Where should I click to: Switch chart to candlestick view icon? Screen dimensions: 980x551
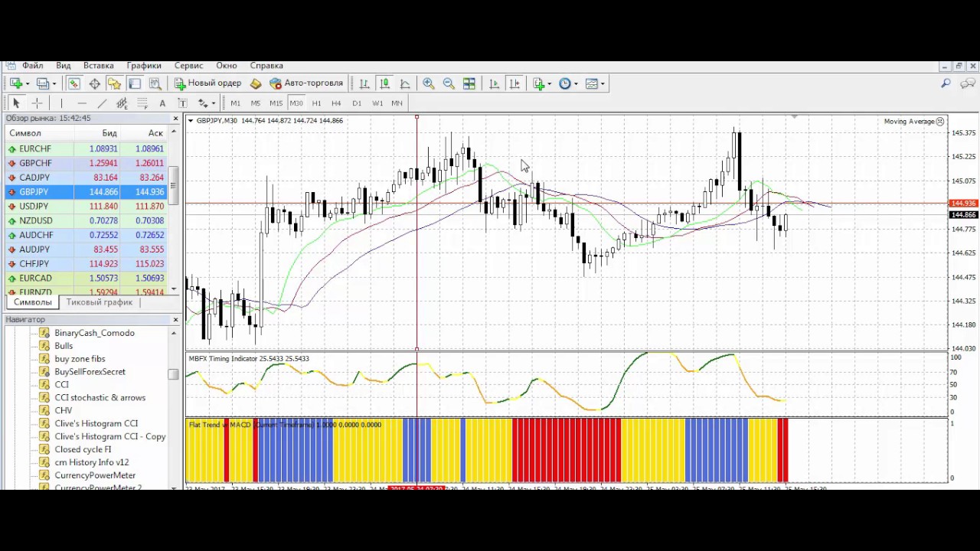[x=384, y=83]
